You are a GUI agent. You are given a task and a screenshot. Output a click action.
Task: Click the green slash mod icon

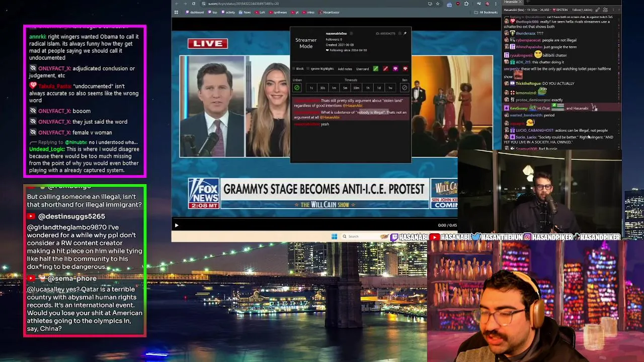tap(376, 68)
